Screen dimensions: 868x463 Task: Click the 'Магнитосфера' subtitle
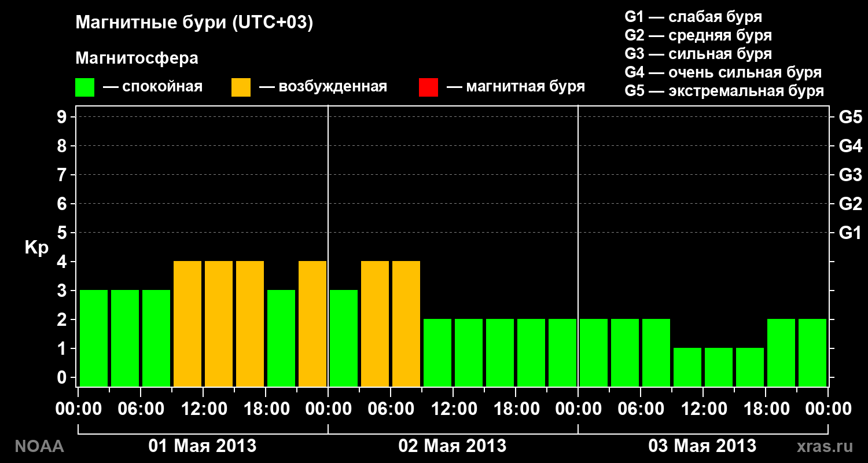137,58
